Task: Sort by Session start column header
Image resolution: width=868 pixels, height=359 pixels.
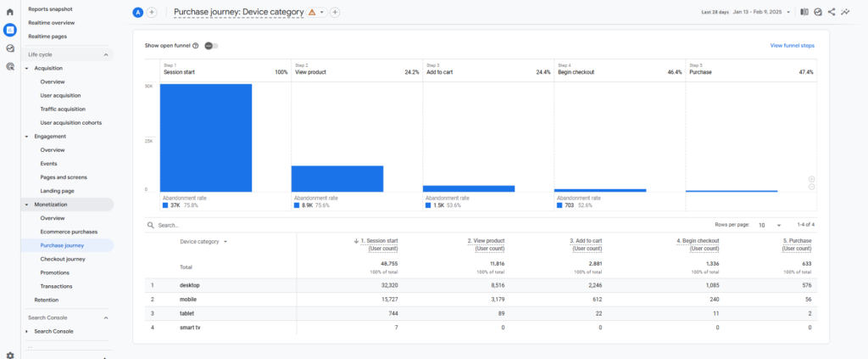Action: [x=378, y=241]
